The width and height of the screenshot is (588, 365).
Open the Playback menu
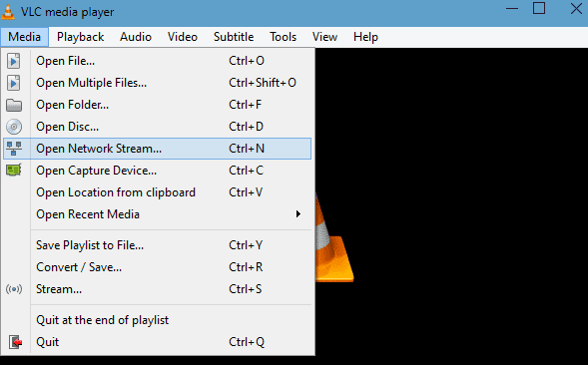80,37
